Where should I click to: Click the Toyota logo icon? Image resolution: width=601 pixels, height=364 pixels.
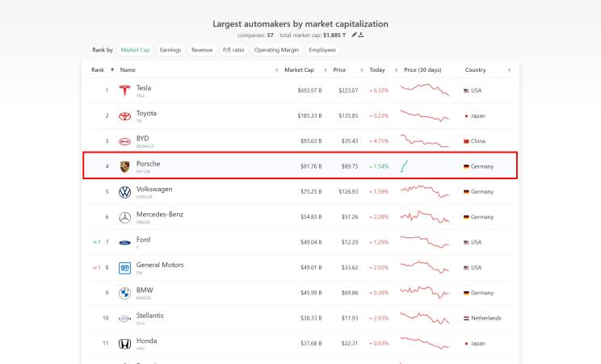pyautogui.click(x=124, y=116)
